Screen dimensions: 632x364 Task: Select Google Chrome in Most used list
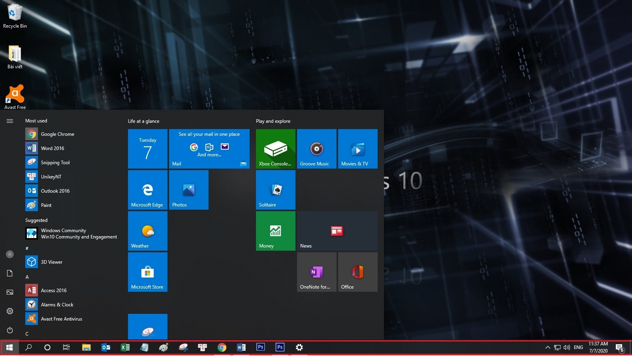point(57,134)
